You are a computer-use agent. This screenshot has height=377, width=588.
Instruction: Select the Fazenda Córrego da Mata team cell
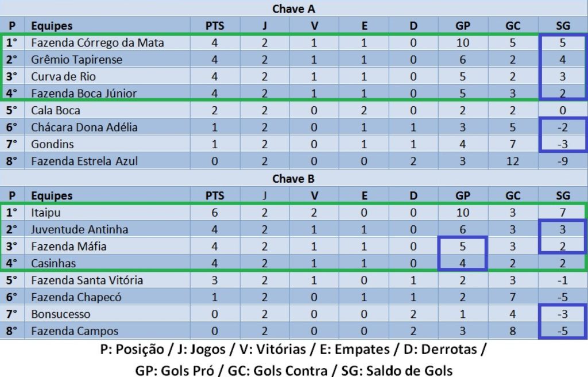pyautogui.click(x=97, y=43)
